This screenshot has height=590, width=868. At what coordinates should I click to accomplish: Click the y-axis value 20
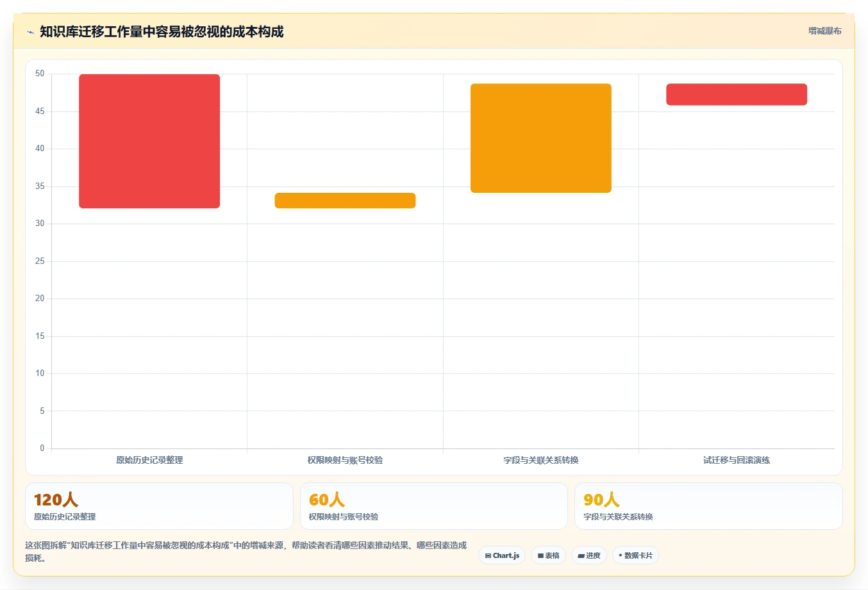click(40, 299)
